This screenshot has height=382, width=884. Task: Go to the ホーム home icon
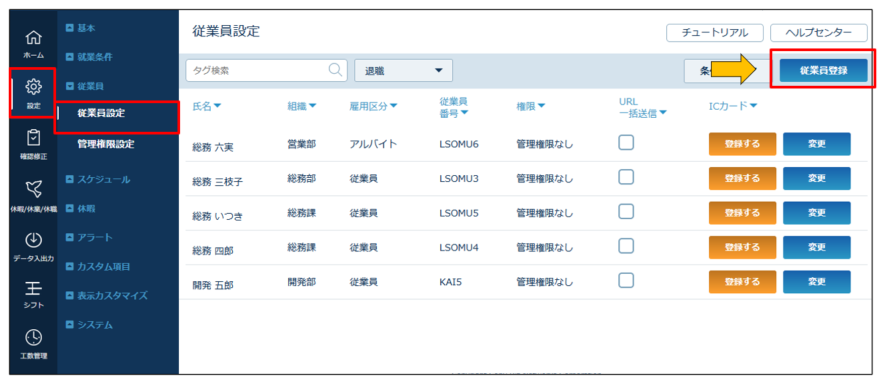click(34, 38)
